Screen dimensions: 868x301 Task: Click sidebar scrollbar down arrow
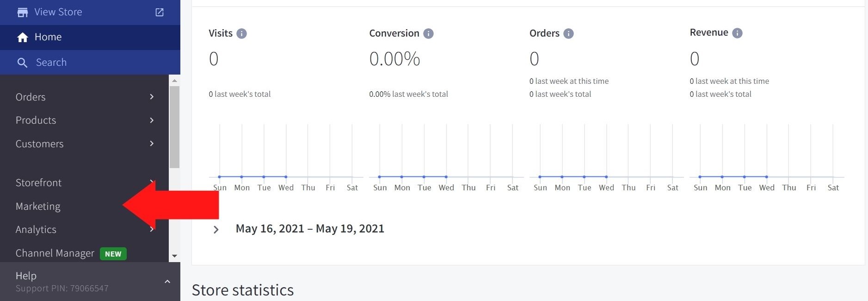click(174, 256)
